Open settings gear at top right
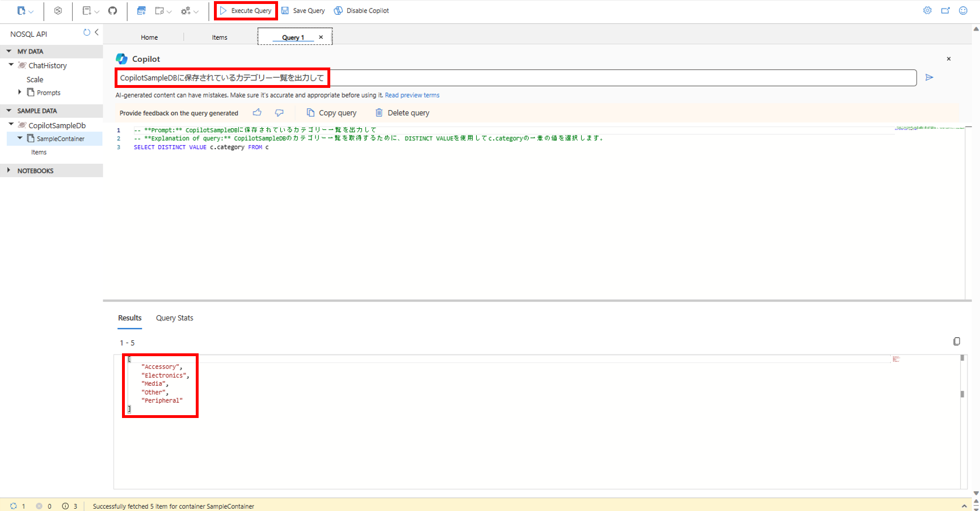The width and height of the screenshot is (980, 511). coord(927,10)
